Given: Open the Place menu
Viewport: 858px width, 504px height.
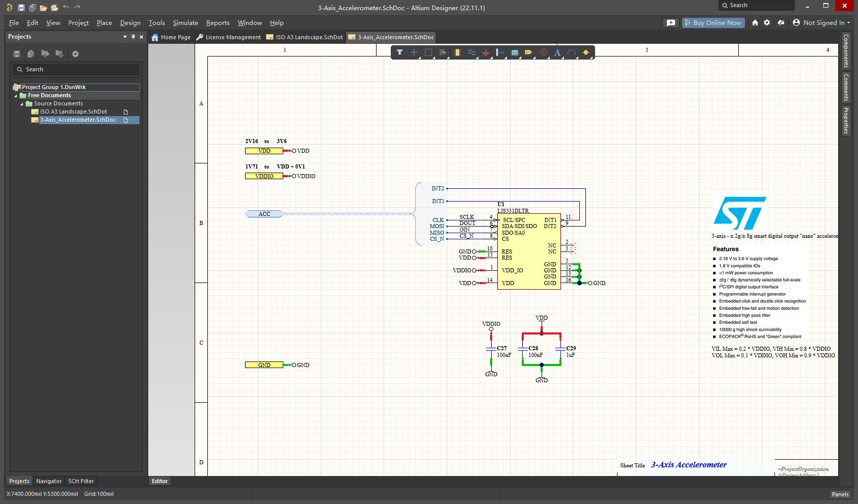Looking at the screenshot, I should [x=104, y=23].
